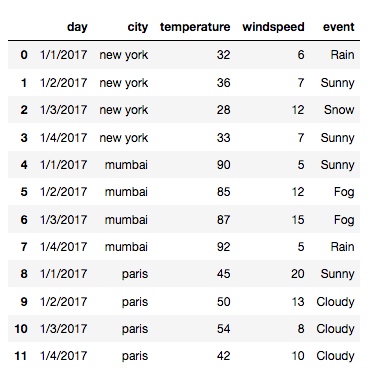Click the 'event' column header

click(338, 27)
